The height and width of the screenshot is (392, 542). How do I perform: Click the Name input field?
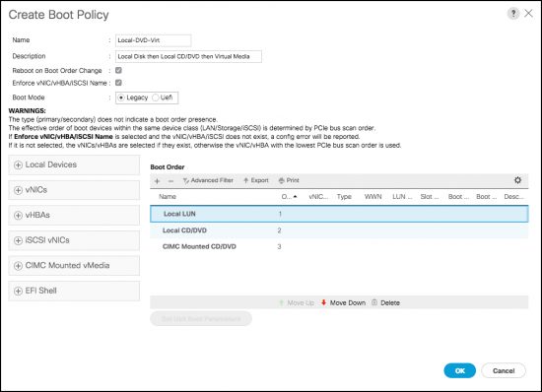point(153,40)
